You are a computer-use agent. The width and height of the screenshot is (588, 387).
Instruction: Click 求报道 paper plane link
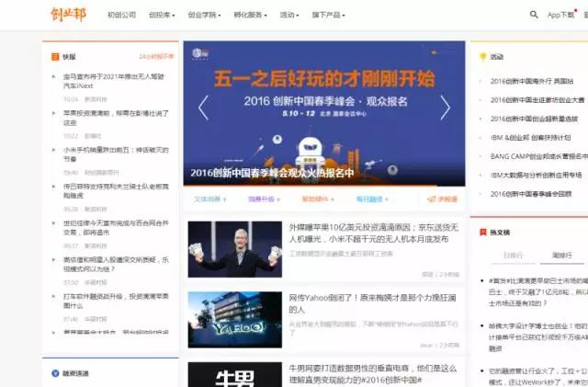[x=442, y=199]
